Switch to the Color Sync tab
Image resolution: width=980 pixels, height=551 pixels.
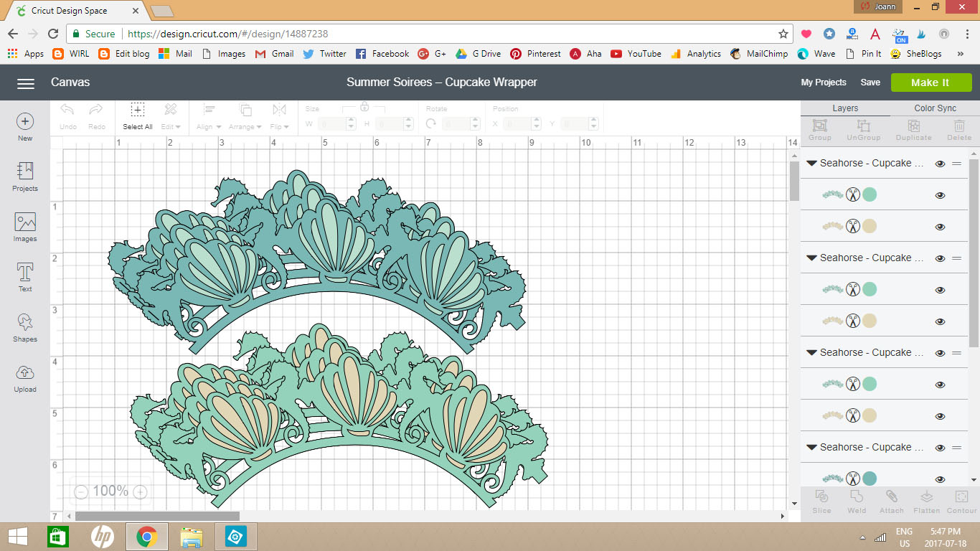pos(935,108)
